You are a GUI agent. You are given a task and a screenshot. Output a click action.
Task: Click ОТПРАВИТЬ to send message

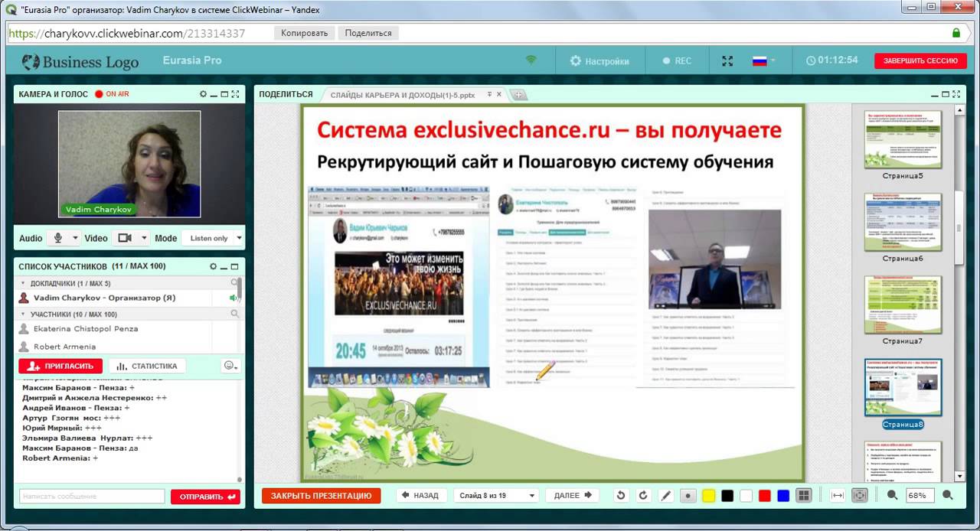[x=205, y=497]
